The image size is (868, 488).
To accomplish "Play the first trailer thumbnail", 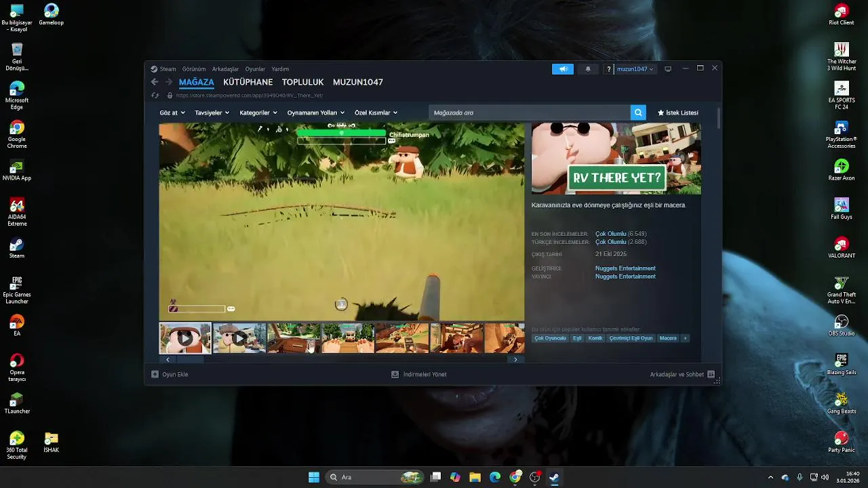I will coord(185,338).
